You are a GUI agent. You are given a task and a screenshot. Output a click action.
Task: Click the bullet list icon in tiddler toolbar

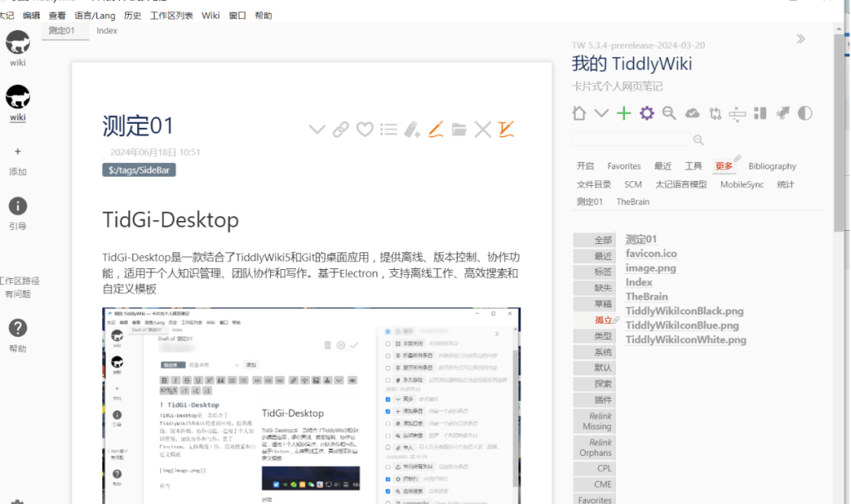(389, 130)
